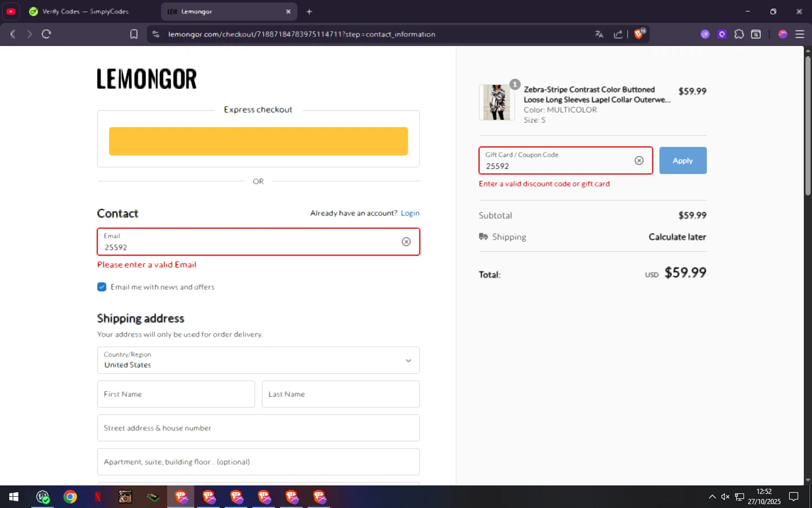Open the square purple extension icon
Screen dimensions: 812x508
point(722,34)
